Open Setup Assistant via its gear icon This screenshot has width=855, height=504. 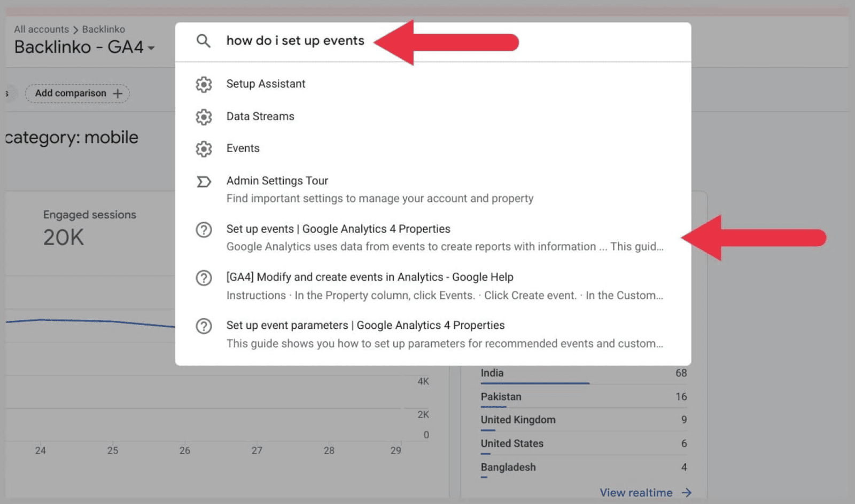coord(204,84)
